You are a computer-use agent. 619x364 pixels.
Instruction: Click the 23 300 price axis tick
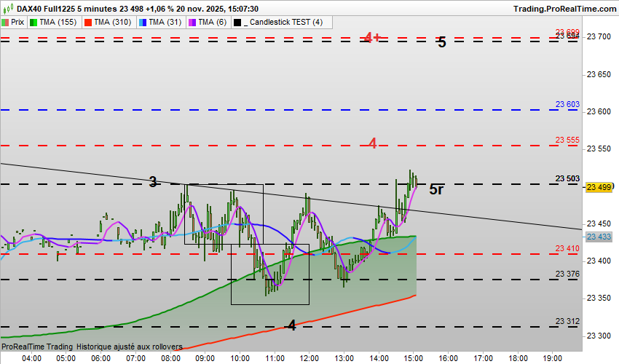point(599,336)
